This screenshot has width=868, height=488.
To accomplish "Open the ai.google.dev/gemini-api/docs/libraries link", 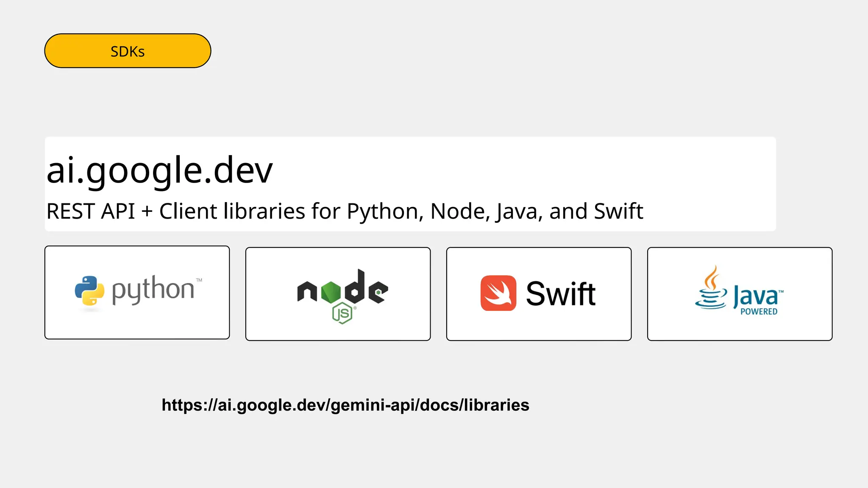I will [345, 405].
